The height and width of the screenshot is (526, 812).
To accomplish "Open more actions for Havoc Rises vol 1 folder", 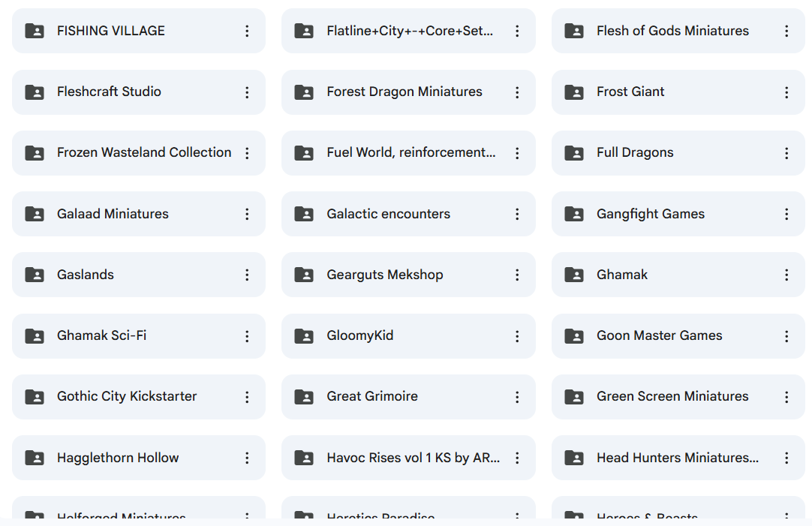I will pos(517,458).
